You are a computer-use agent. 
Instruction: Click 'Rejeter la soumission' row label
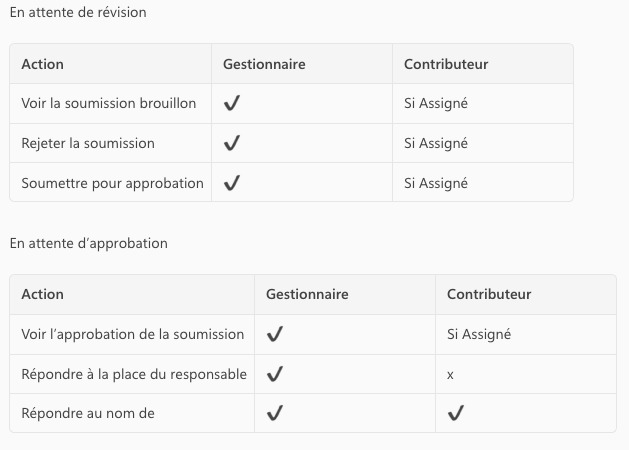[x=88, y=143]
